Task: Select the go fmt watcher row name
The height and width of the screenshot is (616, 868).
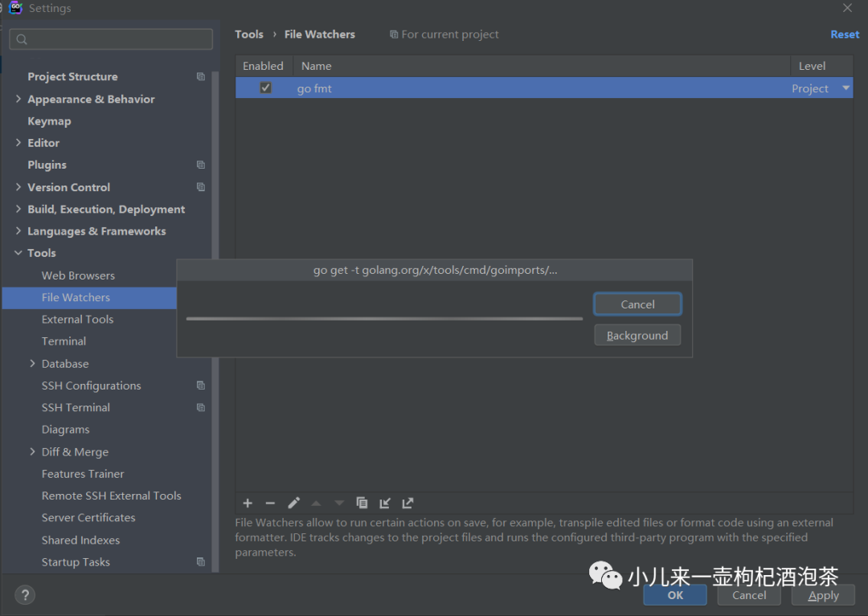Action: click(314, 88)
